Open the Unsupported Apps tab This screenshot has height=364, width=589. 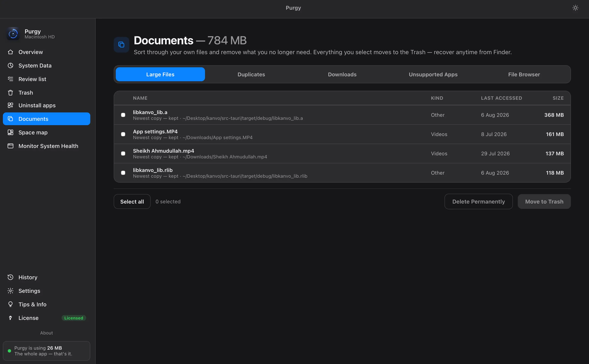(433, 74)
